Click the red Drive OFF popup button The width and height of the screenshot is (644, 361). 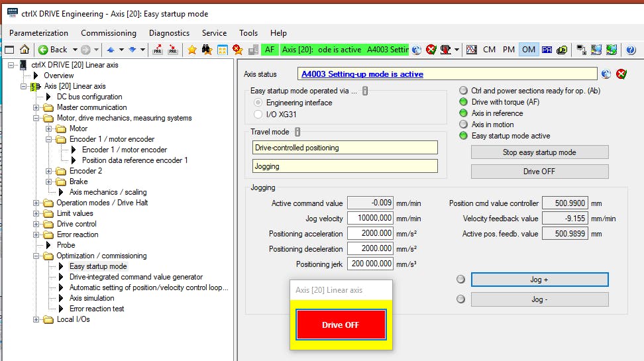(x=341, y=325)
